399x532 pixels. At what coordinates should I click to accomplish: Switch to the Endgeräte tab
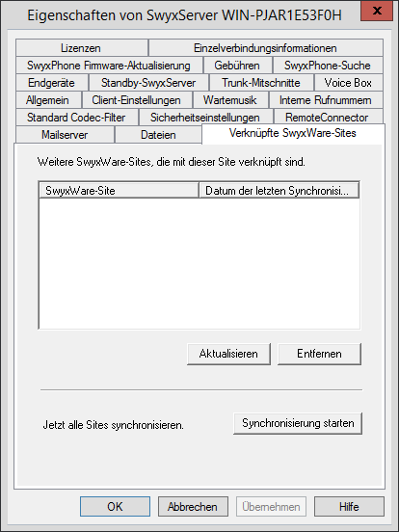(x=52, y=83)
